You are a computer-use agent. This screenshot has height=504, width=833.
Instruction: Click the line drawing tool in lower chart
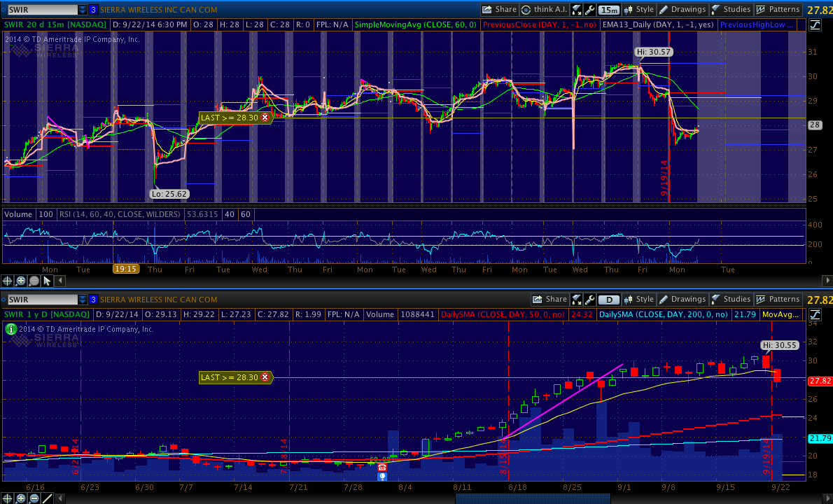click(47, 498)
